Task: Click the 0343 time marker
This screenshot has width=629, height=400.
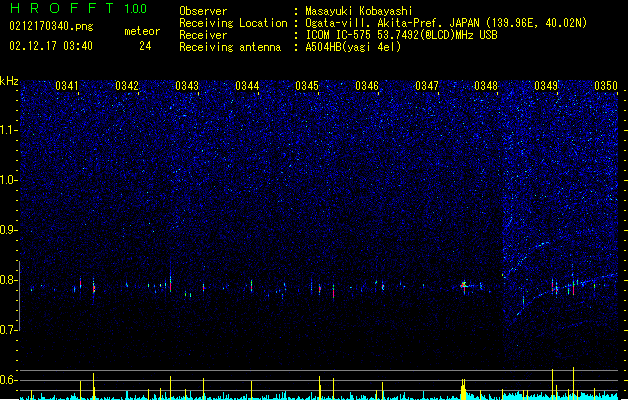Action: click(187, 86)
